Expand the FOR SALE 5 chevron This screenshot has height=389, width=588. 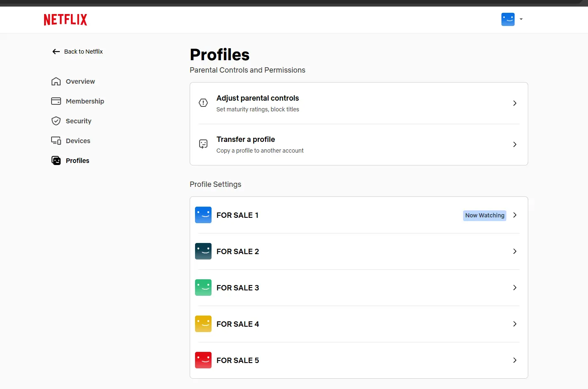tap(515, 360)
